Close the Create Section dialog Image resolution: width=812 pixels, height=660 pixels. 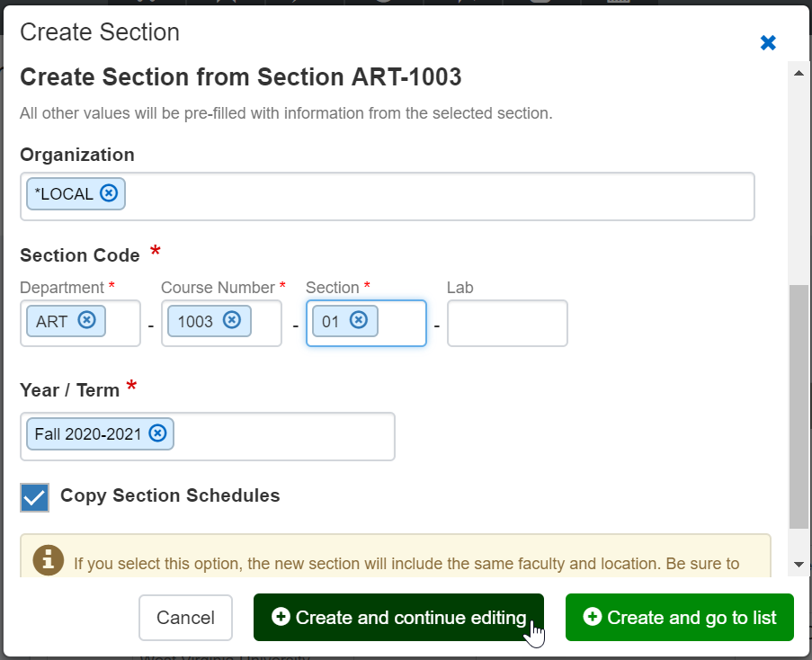[768, 42]
